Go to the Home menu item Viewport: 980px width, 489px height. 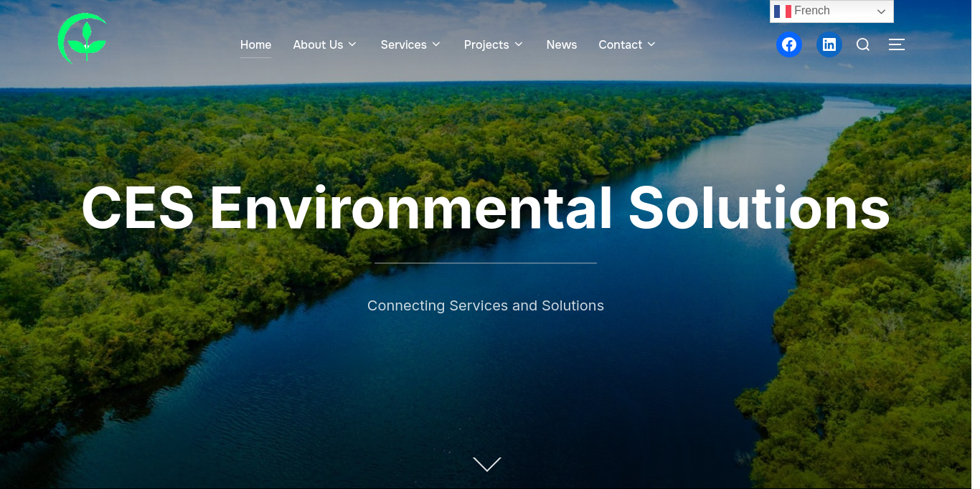click(255, 44)
